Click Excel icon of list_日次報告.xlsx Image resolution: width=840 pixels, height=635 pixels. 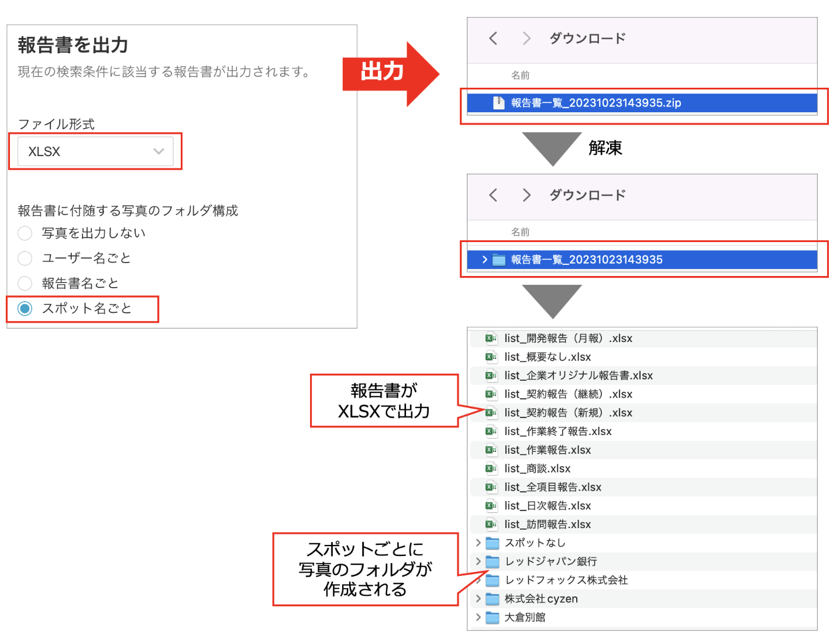pos(491,506)
